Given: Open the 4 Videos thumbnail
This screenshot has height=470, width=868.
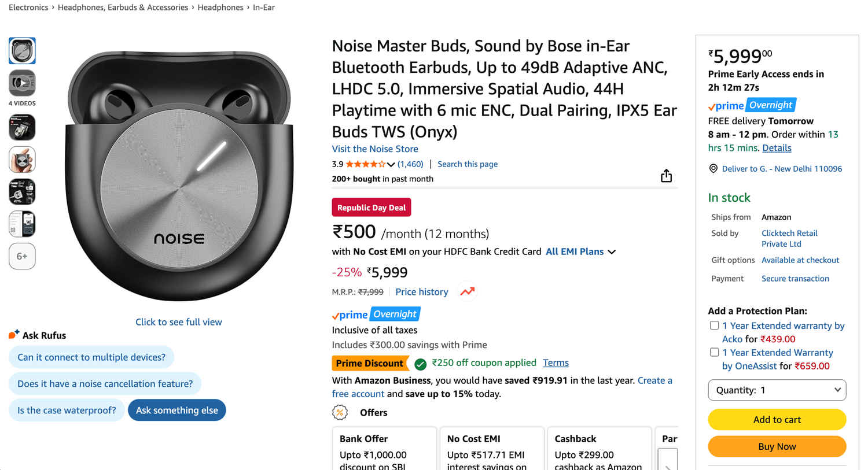Looking at the screenshot, I should coord(22,83).
